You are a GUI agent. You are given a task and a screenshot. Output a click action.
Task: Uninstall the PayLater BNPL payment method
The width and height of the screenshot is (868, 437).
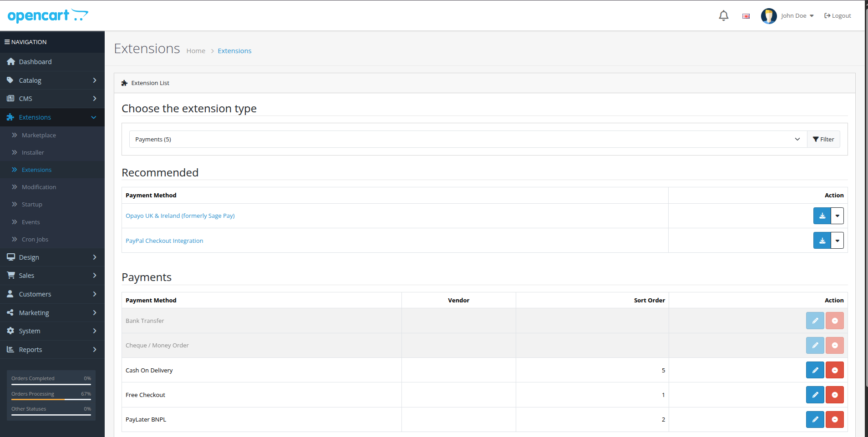click(835, 419)
